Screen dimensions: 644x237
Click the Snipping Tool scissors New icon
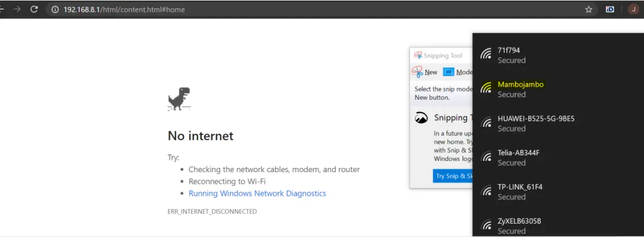coord(417,72)
